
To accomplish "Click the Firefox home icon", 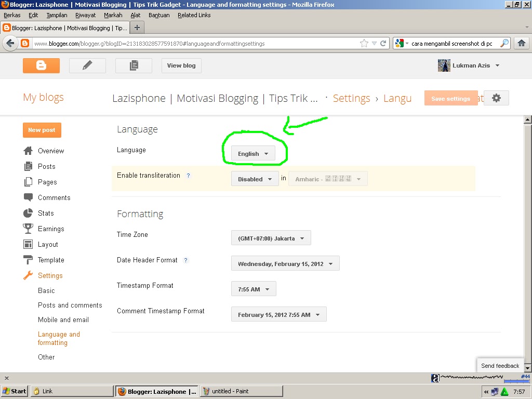I will point(522,43).
